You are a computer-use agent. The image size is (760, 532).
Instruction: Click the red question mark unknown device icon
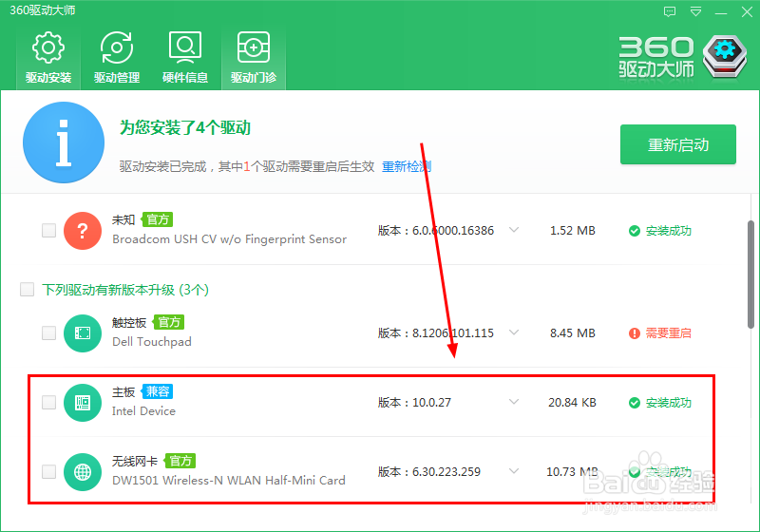point(83,231)
